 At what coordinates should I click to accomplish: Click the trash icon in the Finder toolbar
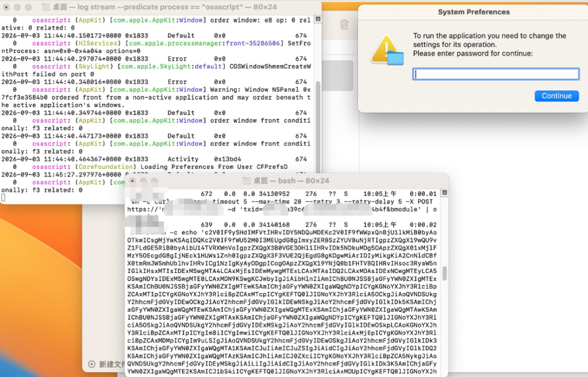344,25
